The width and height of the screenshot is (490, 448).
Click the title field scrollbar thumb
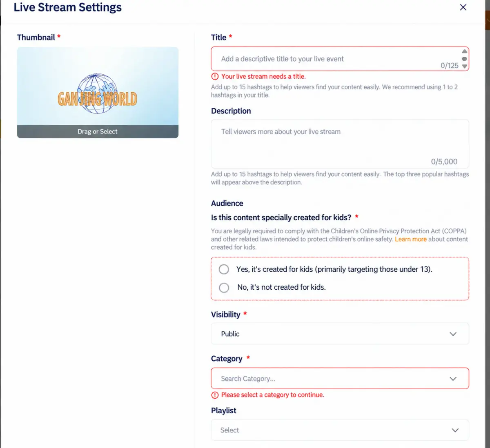click(x=464, y=59)
